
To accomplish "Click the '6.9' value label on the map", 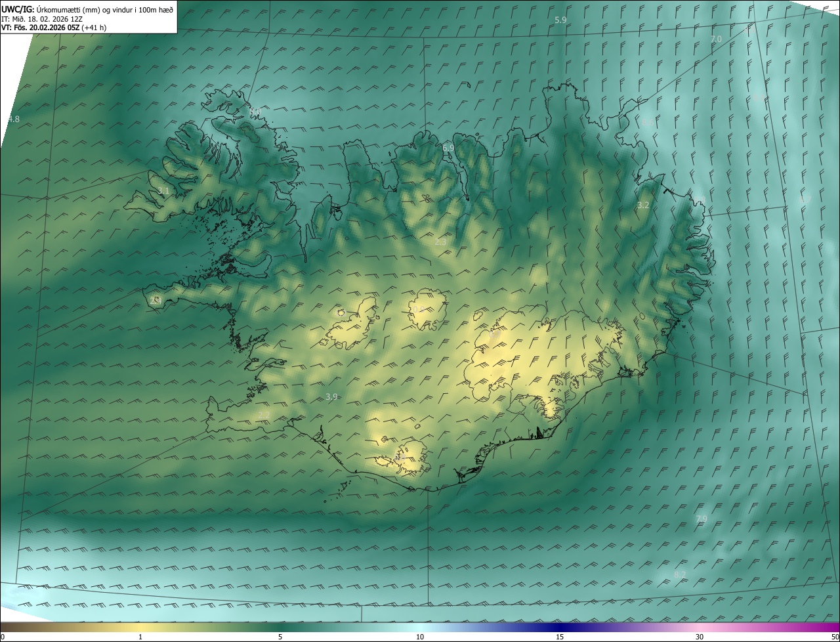I will click(448, 148).
